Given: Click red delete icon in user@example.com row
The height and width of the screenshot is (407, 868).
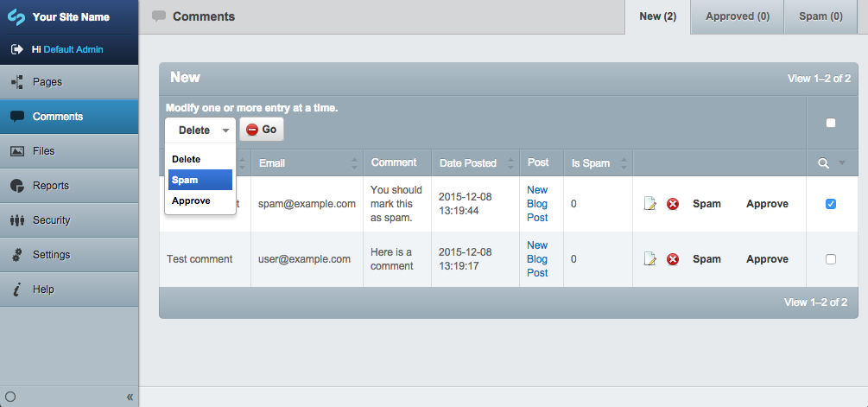Looking at the screenshot, I should (673, 259).
